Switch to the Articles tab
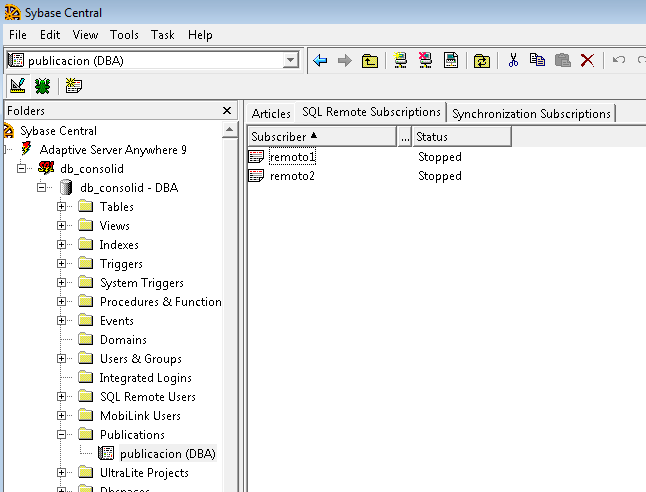646x492 pixels. (271, 114)
